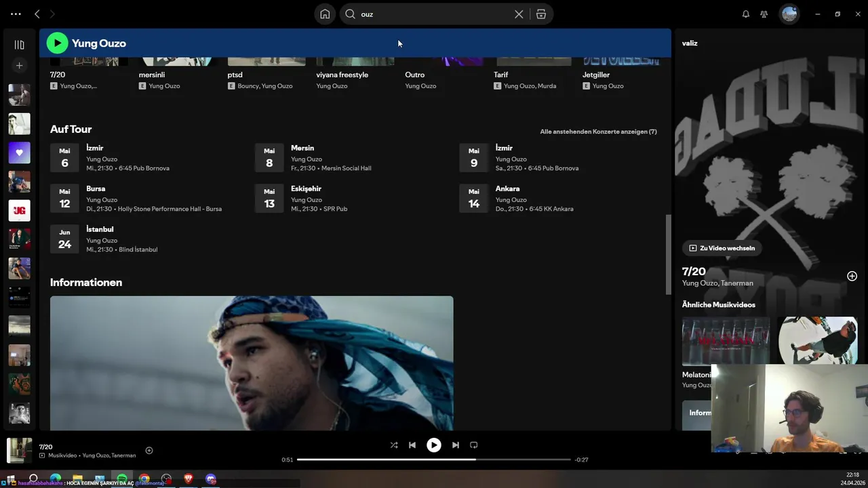Toggle repeat mode
The image size is (868, 488).
[x=474, y=445]
